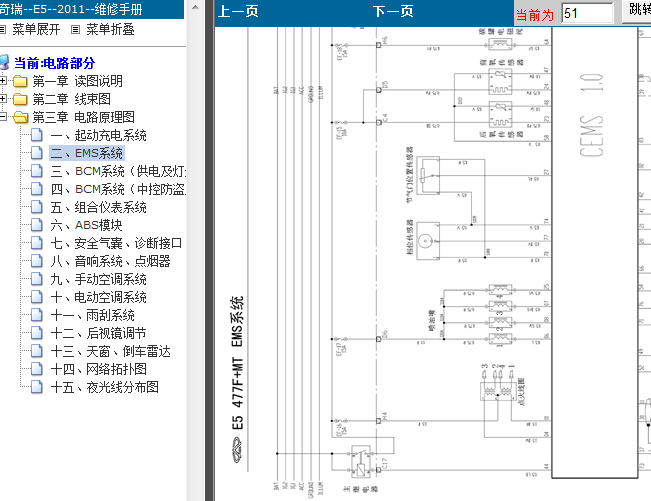Image resolution: width=651 pixels, height=501 pixels.
Task: Click the 当前:电路部分 heading
Action: tap(54, 63)
